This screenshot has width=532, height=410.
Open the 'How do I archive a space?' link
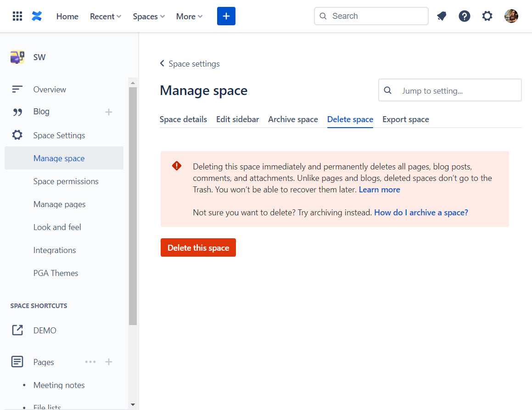pyautogui.click(x=421, y=213)
